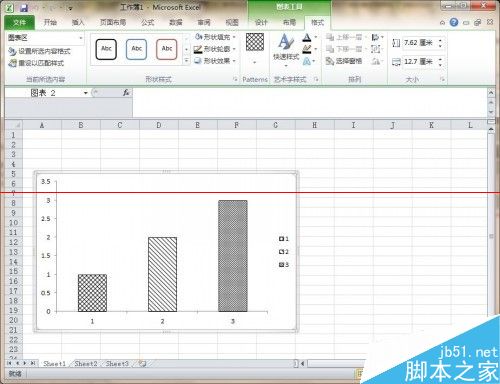Click legend entry 1 in chart

point(284,239)
